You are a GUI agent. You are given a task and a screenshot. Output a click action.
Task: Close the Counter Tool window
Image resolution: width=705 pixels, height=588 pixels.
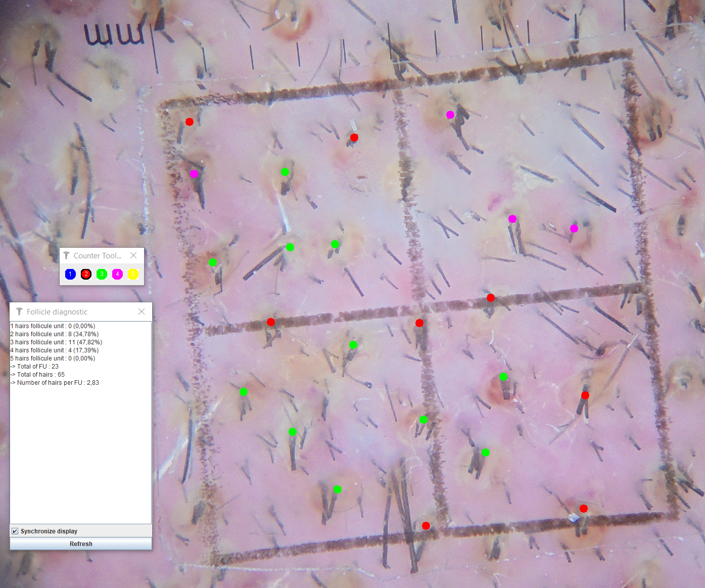pos(133,255)
